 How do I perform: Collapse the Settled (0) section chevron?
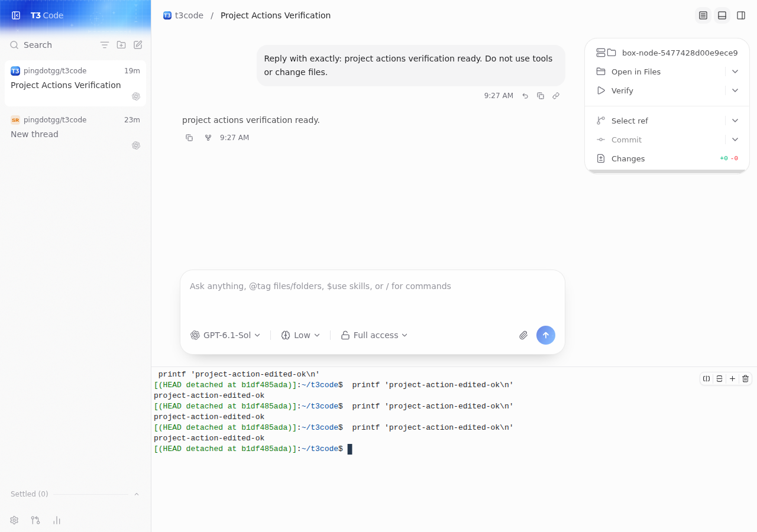(137, 494)
